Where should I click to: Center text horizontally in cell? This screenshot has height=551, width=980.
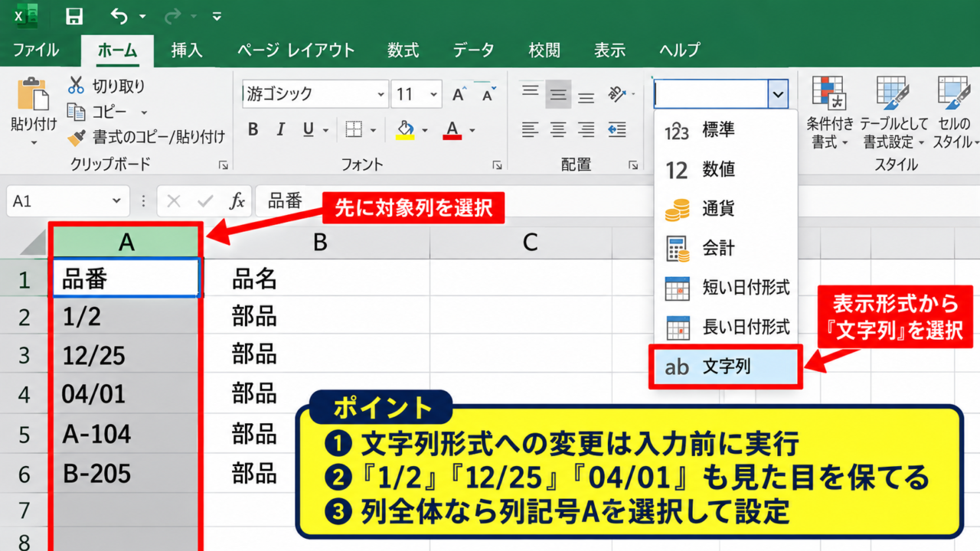click(558, 129)
